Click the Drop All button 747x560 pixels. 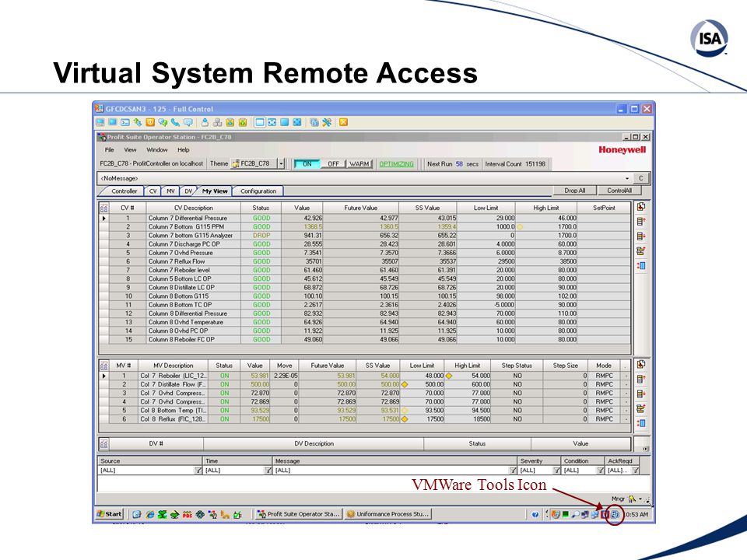(x=574, y=191)
